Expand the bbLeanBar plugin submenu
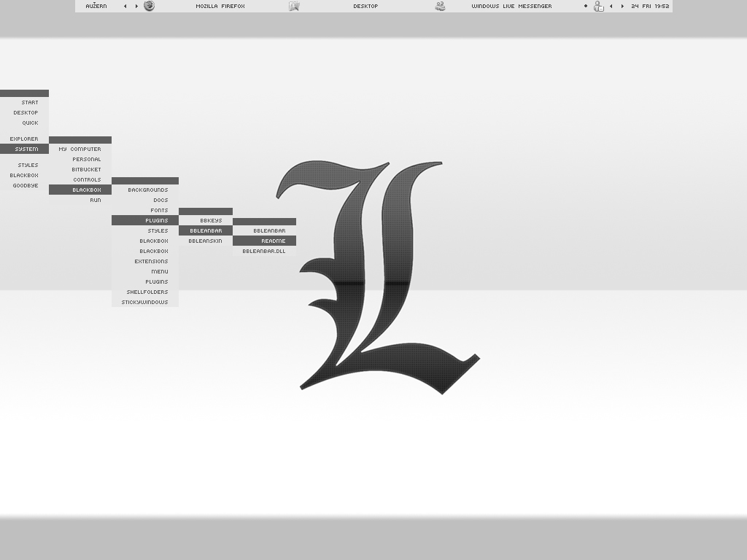The image size is (747, 560). [205, 230]
